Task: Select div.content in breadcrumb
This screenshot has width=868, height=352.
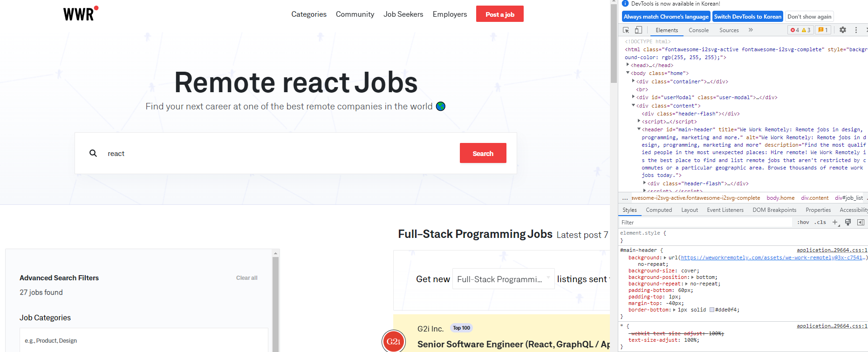Action: point(815,198)
